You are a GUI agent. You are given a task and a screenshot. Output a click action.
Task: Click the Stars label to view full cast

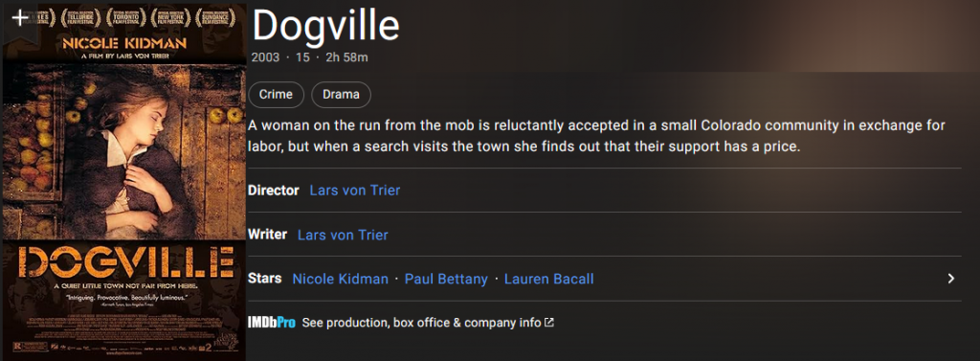point(265,279)
